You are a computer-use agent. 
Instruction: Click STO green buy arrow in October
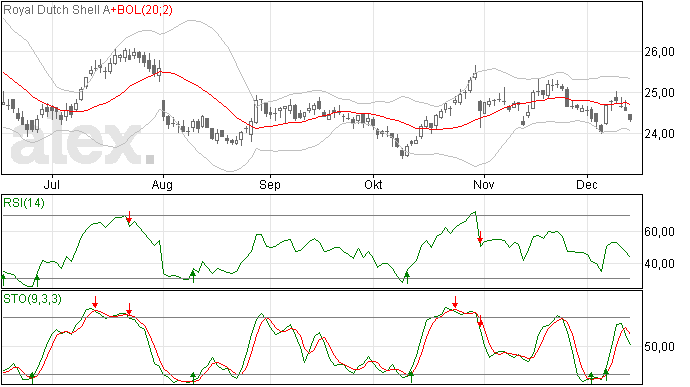tap(411, 377)
